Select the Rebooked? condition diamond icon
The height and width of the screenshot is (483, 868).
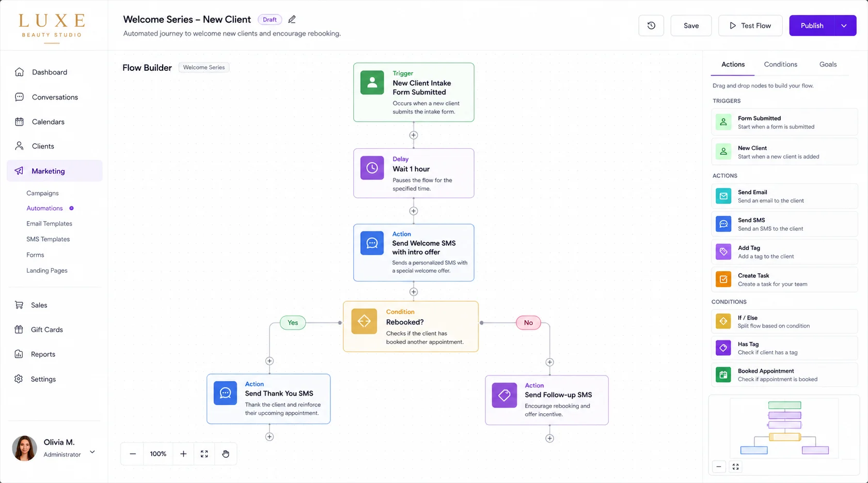point(364,321)
